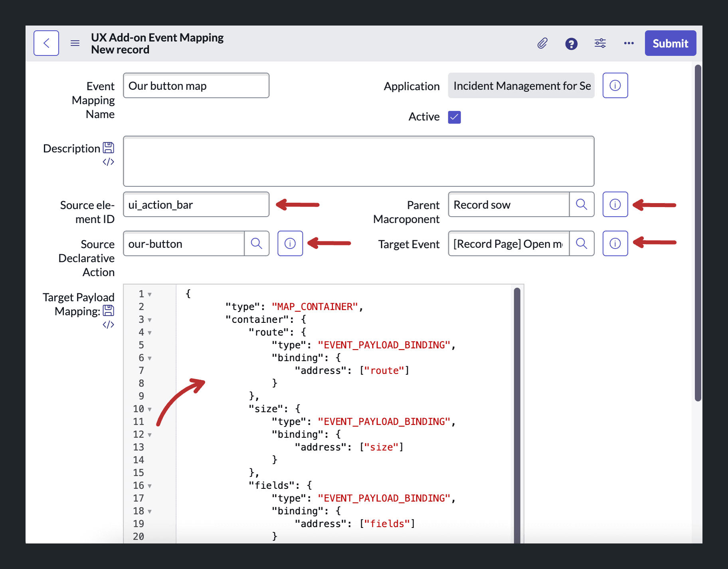Uncheck the Active checkbox
The height and width of the screenshot is (569, 728).
[454, 117]
